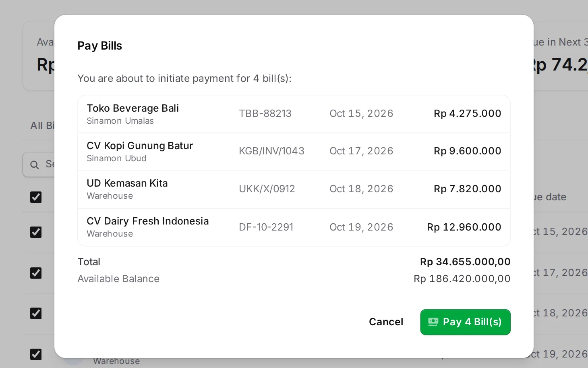
Task: Select the CV Dairy Fresh Indonesia vendor name
Action: pyautogui.click(x=147, y=221)
